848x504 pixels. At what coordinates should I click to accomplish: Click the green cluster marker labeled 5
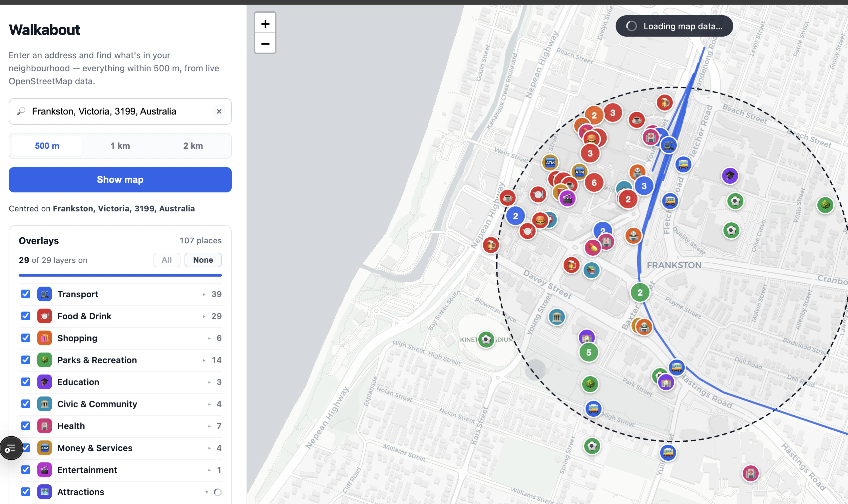click(x=589, y=353)
